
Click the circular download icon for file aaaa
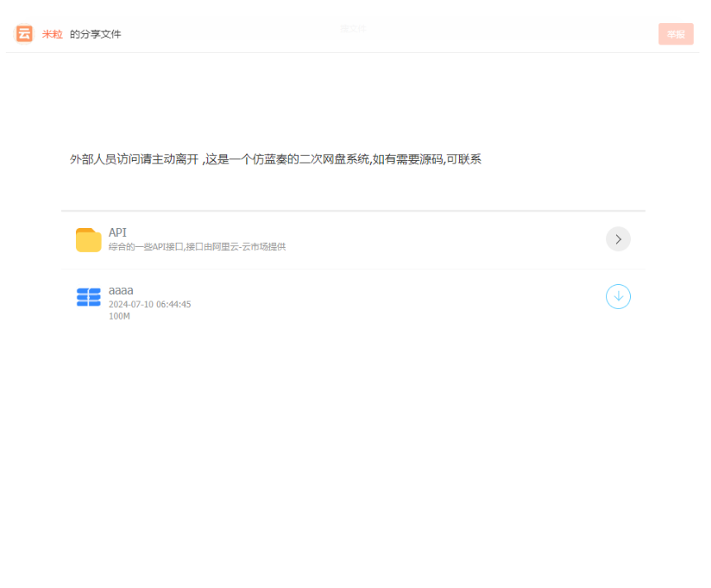(618, 296)
